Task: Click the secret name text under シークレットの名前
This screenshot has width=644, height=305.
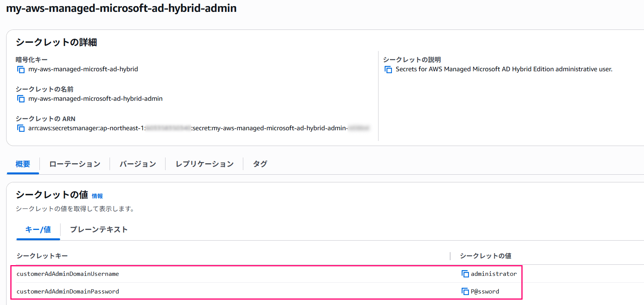Action: coord(95,99)
